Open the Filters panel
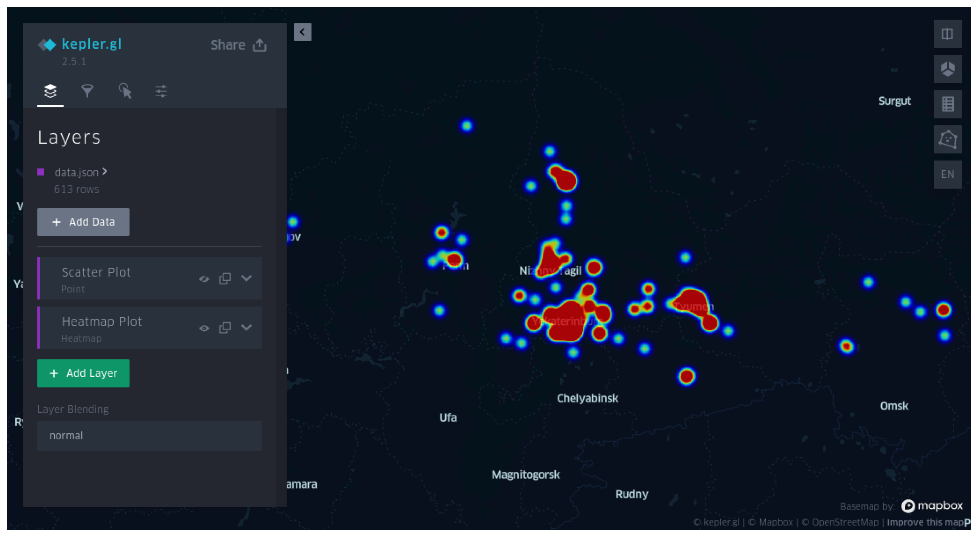Image resolution: width=980 pixels, height=540 pixels. tap(87, 90)
